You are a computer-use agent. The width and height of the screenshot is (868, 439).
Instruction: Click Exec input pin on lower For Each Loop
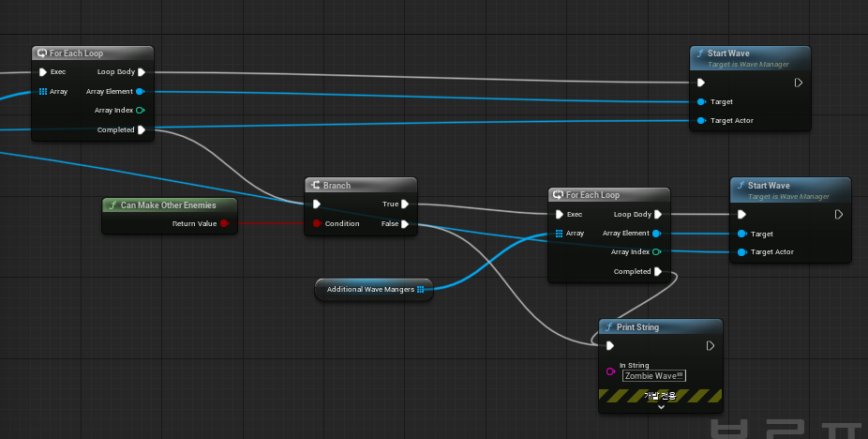(x=559, y=215)
